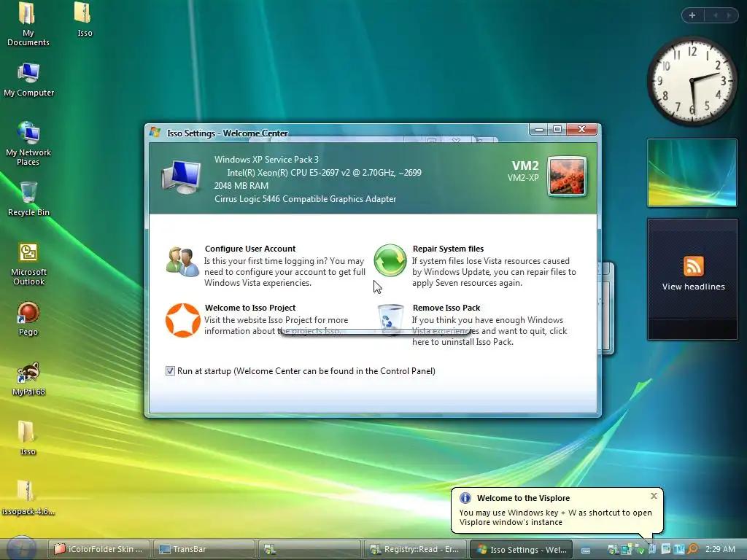
Task: Click View headlines in feed gadget
Action: pos(693,287)
